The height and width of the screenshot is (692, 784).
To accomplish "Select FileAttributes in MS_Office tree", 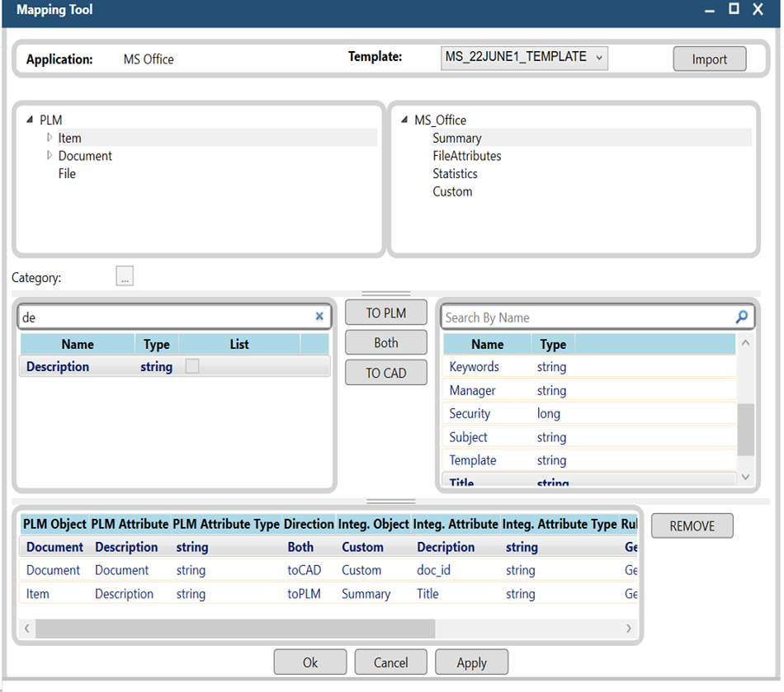I will pos(466,156).
